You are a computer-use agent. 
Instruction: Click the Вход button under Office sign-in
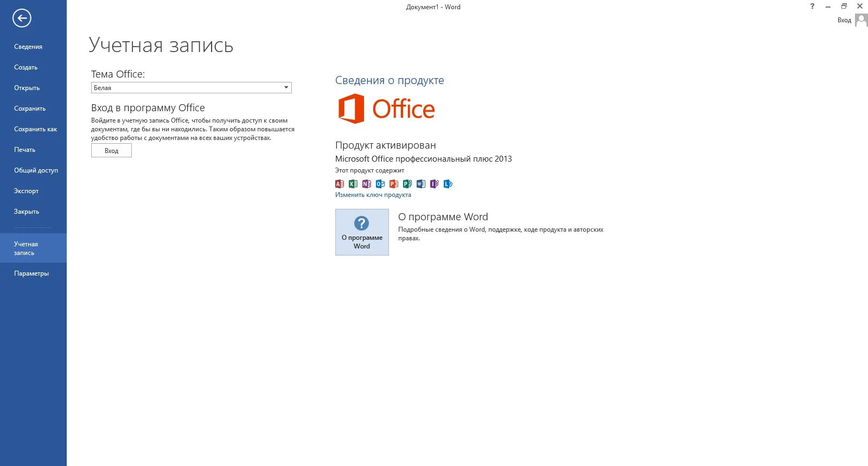pyautogui.click(x=111, y=150)
